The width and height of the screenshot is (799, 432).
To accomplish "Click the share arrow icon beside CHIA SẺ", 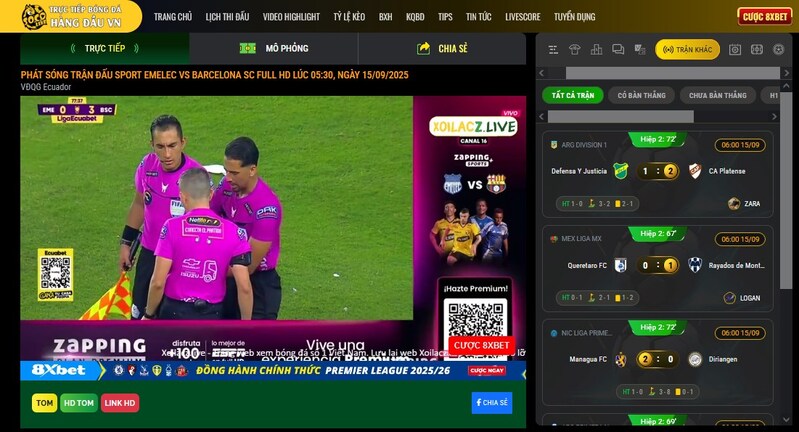I will tap(423, 48).
